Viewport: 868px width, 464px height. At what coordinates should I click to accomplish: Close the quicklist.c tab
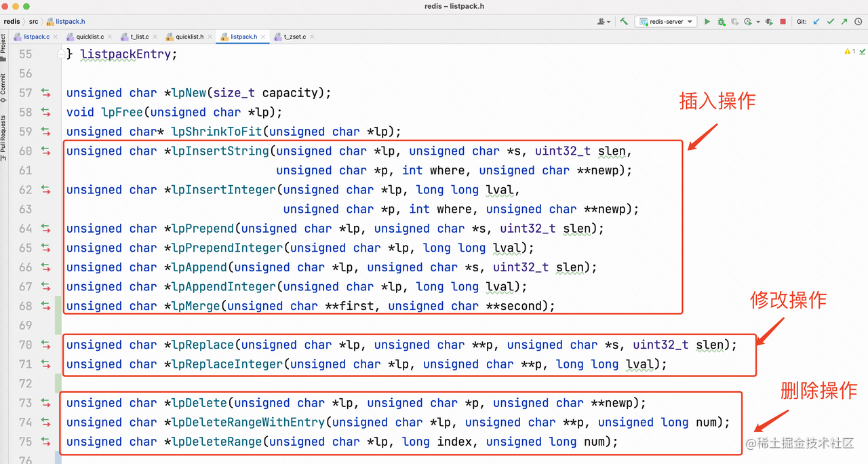pos(110,37)
